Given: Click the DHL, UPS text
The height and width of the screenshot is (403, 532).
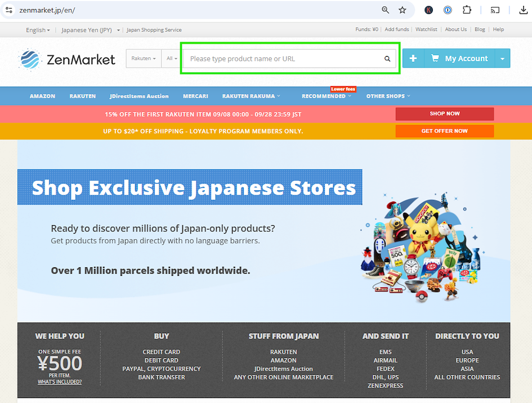Looking at the screenshot, I should point(386,377).
